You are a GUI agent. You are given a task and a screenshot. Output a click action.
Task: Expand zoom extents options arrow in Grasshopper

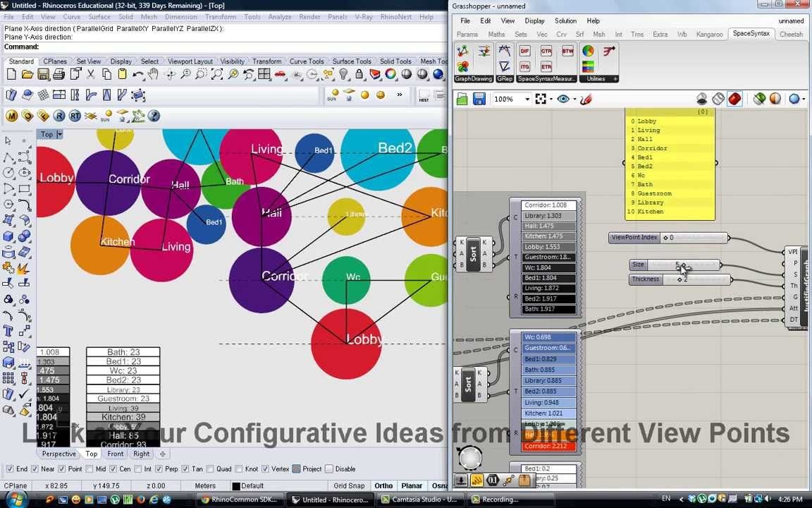(x=551, y=99)
